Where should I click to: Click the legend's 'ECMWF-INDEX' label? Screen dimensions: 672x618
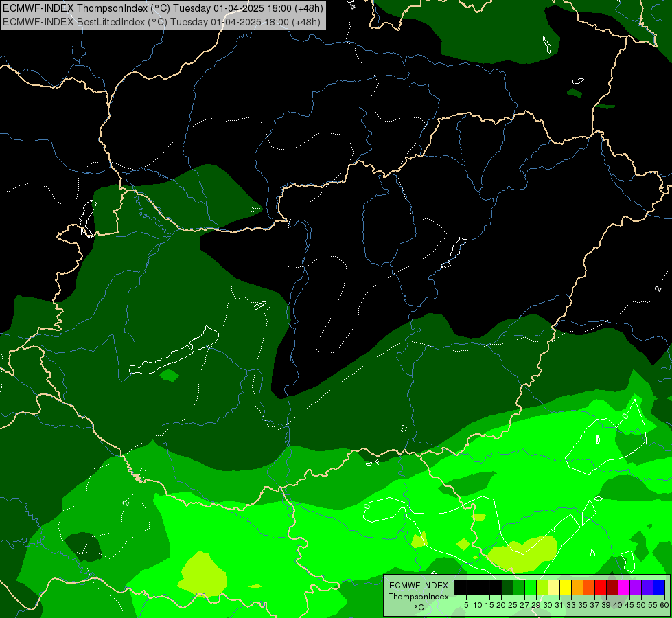[418, 586]
